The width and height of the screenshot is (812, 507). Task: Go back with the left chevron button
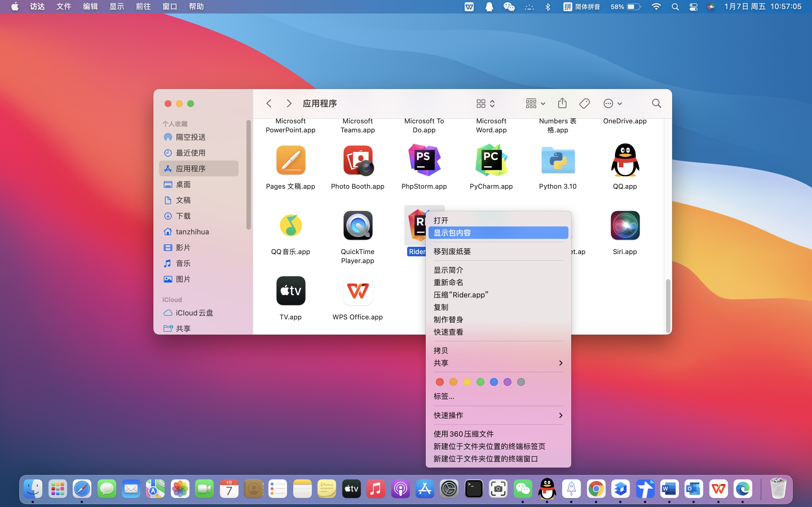click(269, 103)
